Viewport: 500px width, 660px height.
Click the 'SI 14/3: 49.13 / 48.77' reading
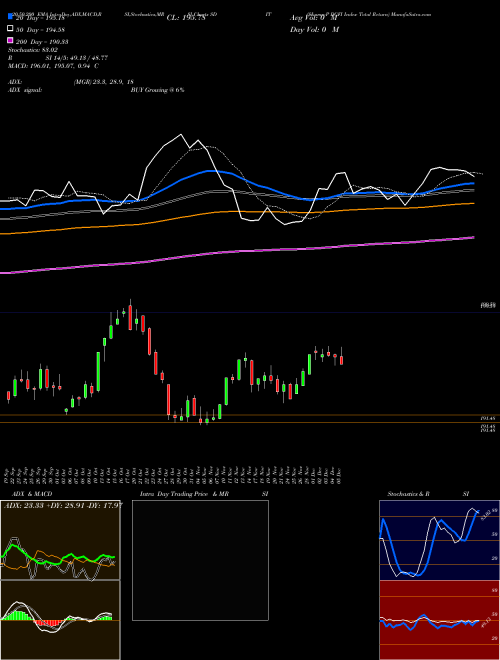click(x=77, y=58)
